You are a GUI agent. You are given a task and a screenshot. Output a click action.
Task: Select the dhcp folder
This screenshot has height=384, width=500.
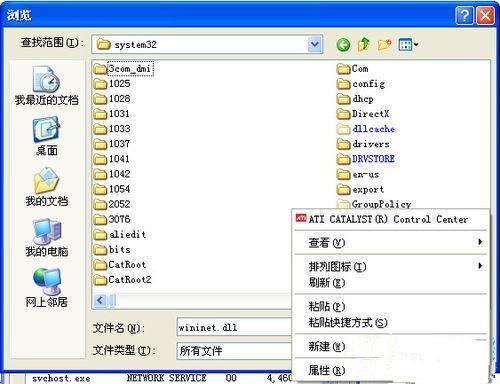[x=355, y=99]
